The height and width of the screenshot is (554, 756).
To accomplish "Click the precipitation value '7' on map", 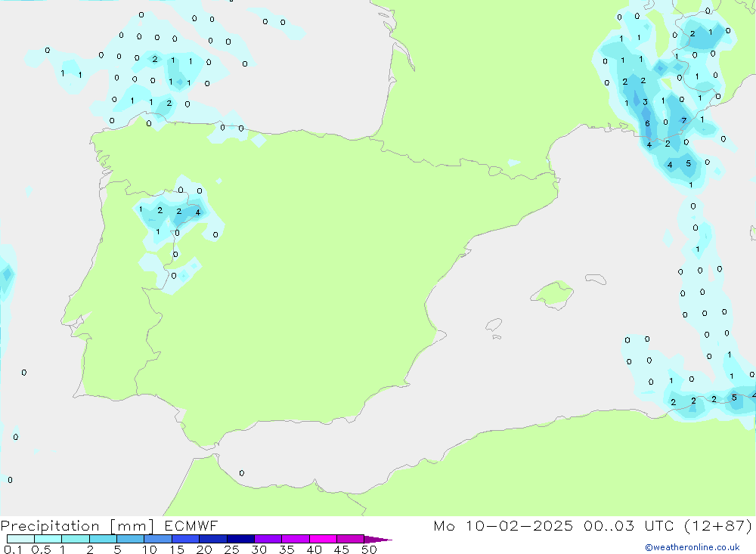I will click(683, 120).
